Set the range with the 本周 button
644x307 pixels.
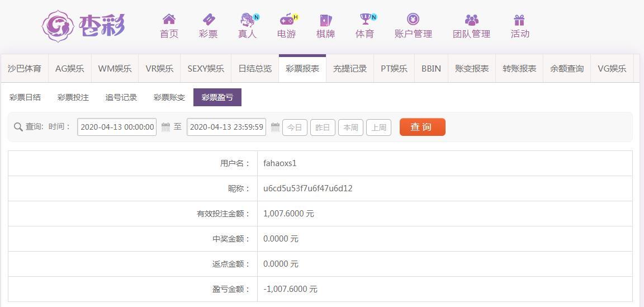click(x=351, y=127)
